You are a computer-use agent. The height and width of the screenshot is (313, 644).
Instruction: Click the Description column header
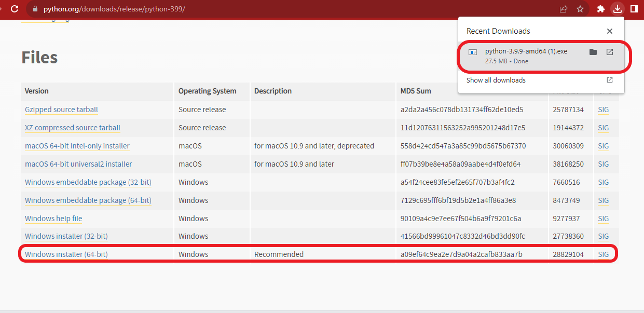pyautogui.click(x=273, y=91)
